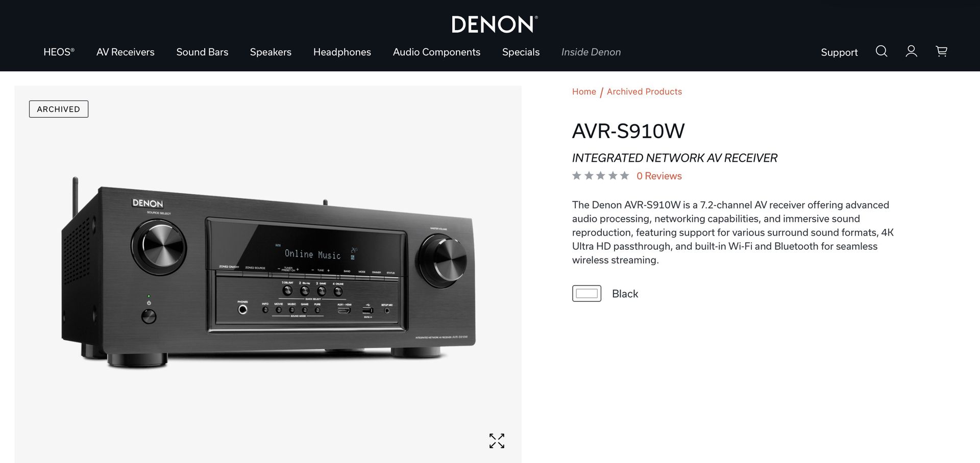Open the Specials page

pos(521,52)
